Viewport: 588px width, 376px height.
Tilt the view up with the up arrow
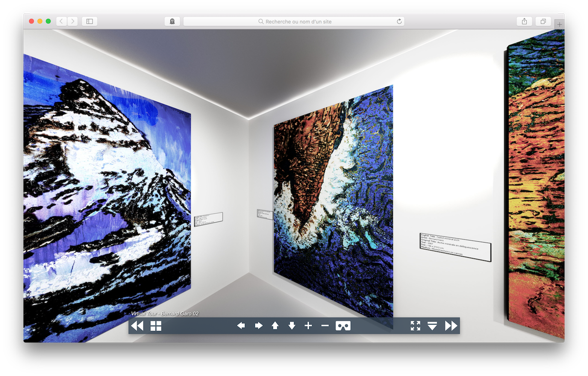275,326
